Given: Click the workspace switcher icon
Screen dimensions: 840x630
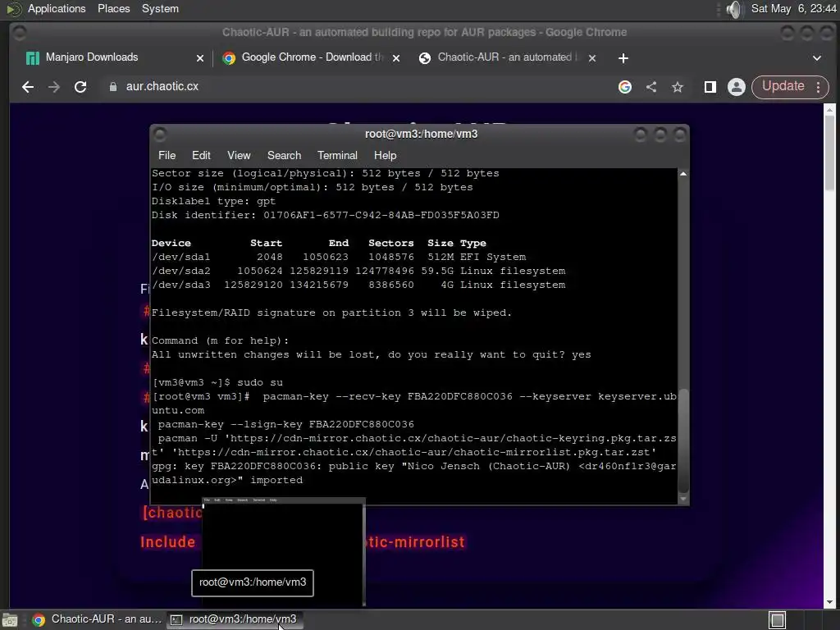Looking at the screenshot, I should [777, 620].
